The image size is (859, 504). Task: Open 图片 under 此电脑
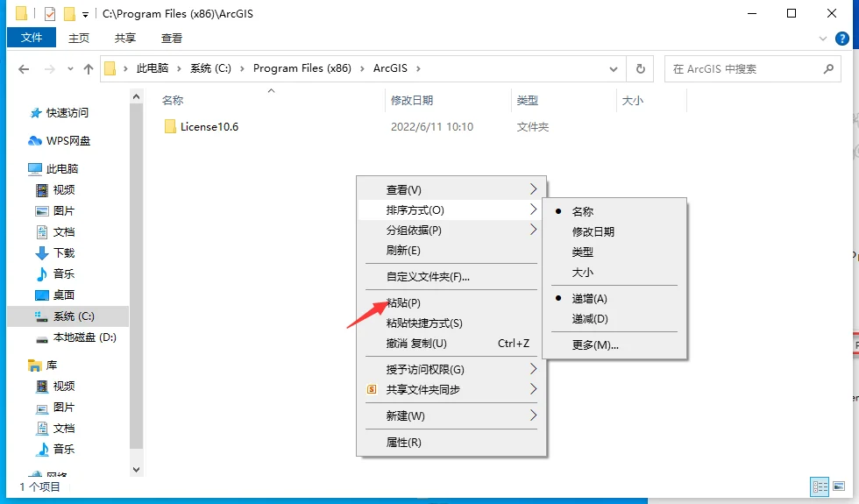click(x=55, y=211)
